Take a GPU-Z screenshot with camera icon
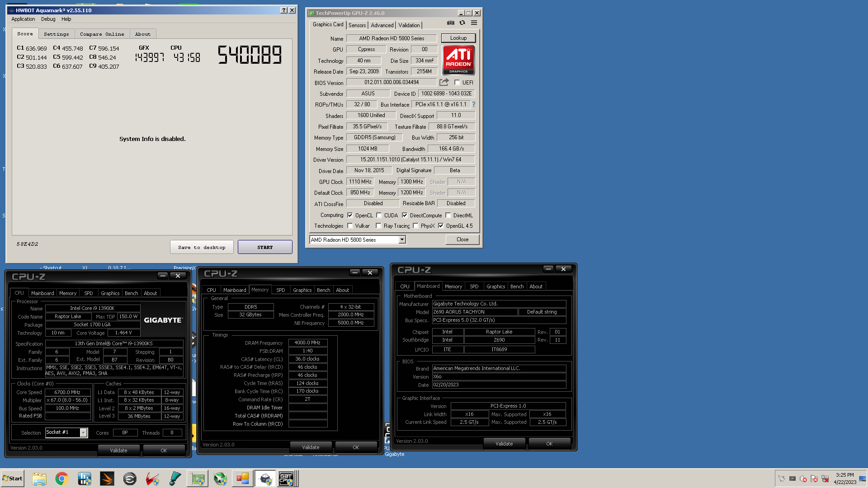Viewport: 868px width, 488px height. pos(450,23)
